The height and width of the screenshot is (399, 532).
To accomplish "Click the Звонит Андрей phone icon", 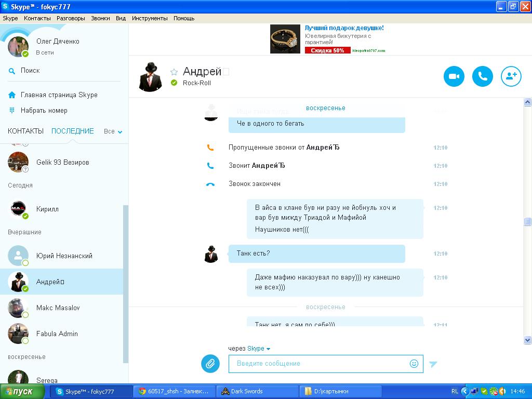I will [x=210, y=166].
